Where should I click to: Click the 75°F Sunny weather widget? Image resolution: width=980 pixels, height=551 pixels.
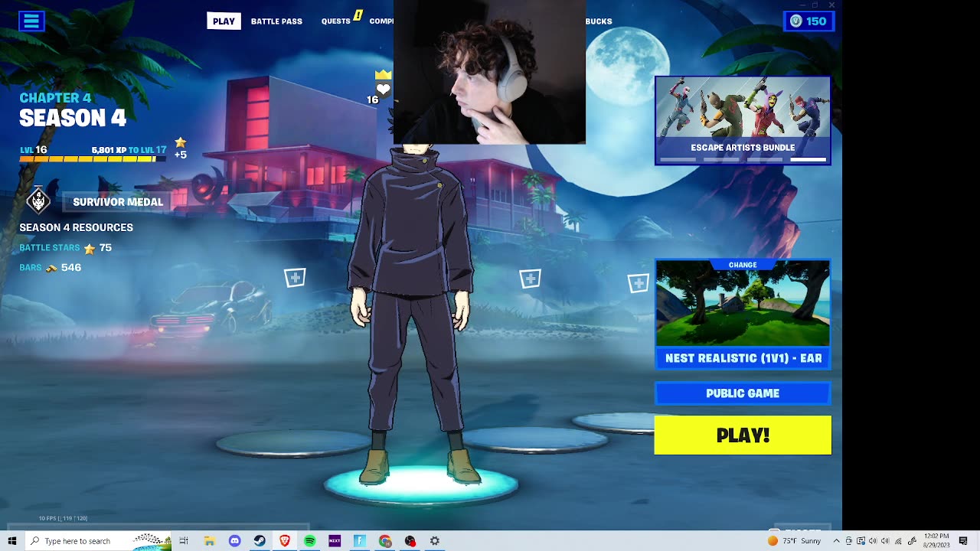coord(795,541)
